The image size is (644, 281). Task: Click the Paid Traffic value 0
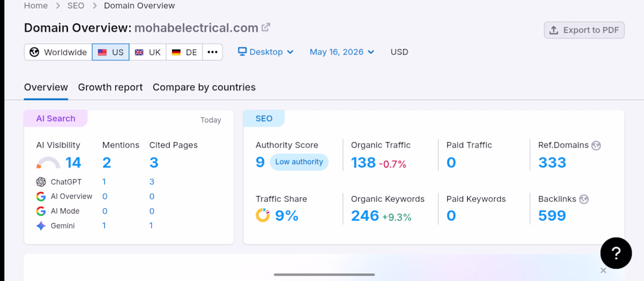click(x=451, y=163)
